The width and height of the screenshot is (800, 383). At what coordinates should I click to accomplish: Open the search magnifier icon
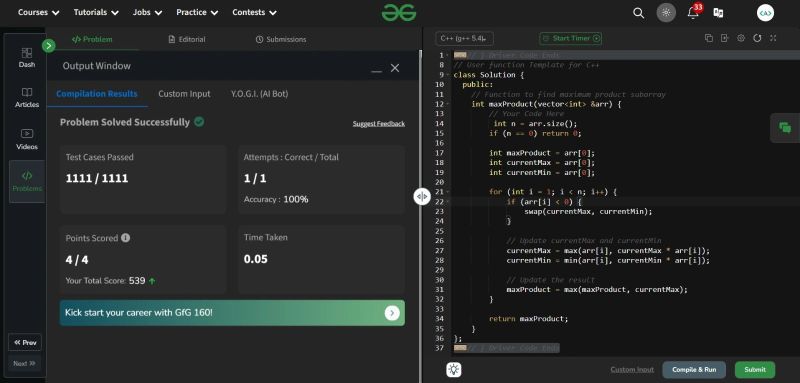pos(638,13)
